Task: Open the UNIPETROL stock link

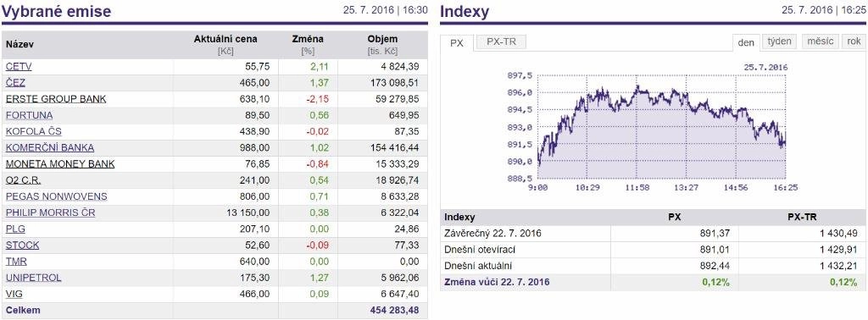Action: click(x=33, y=278)
